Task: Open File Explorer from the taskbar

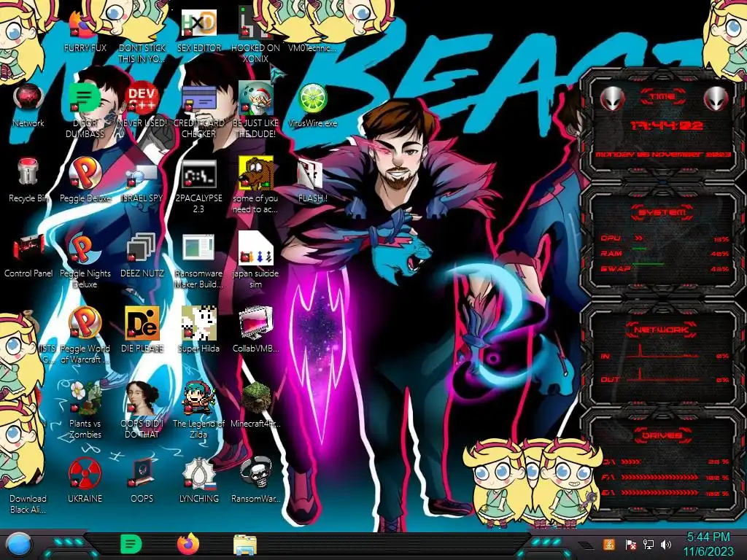Action: point(245,545)
